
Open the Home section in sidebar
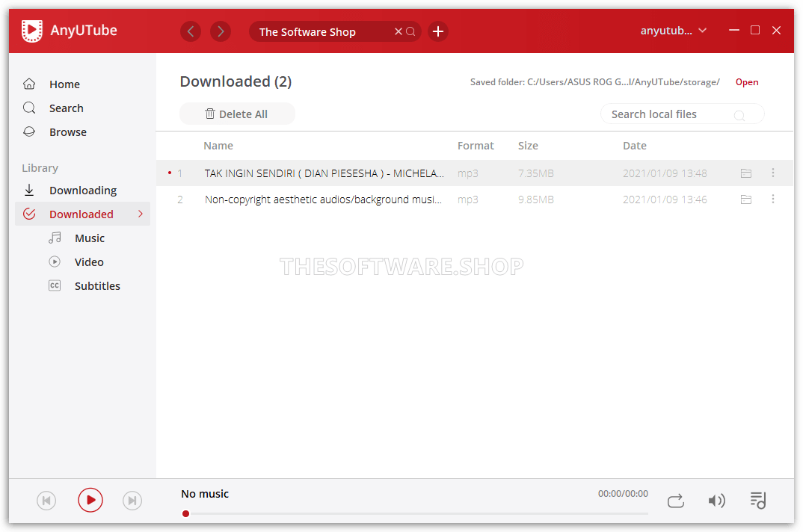[64, 84]
